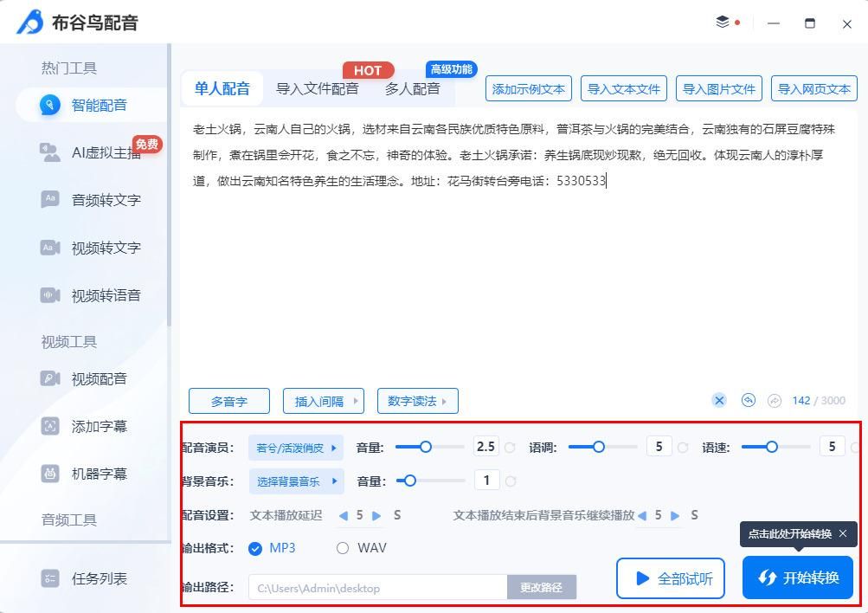Open 视频转语音 tool

click(x=92, y=295)
